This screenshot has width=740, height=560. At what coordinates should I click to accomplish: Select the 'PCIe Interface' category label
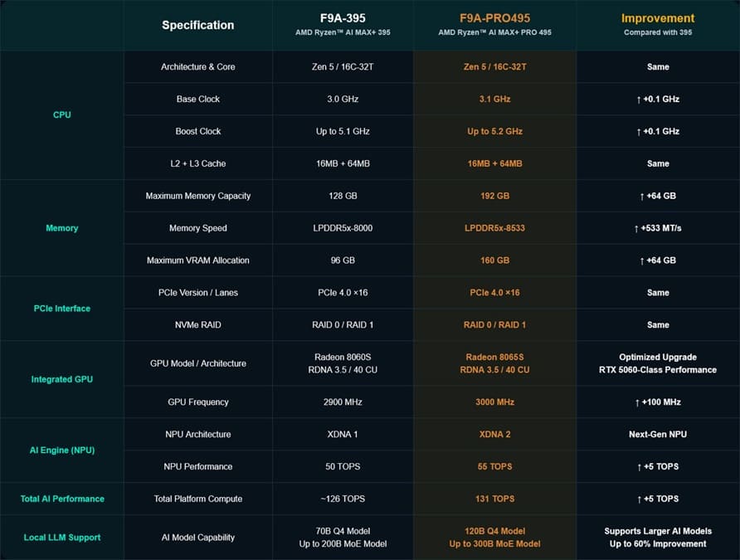pyautogui.click(x=62, y=309)
